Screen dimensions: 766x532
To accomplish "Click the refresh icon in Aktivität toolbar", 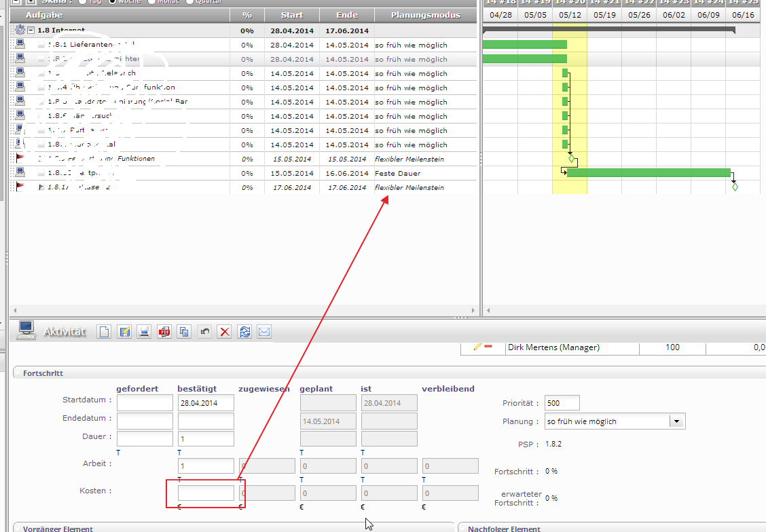I will (x=244, y=332).
